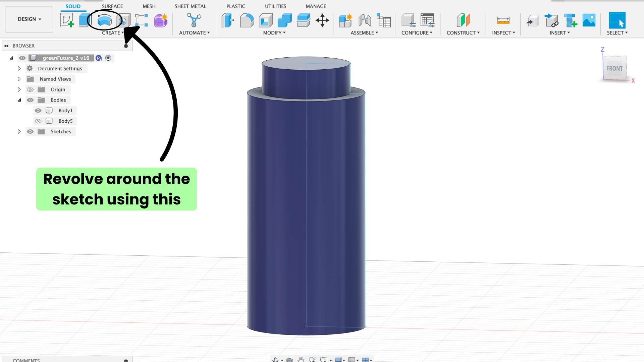Click the Create Form purple icon
The image size is (644, 362).
click(161, 20)
